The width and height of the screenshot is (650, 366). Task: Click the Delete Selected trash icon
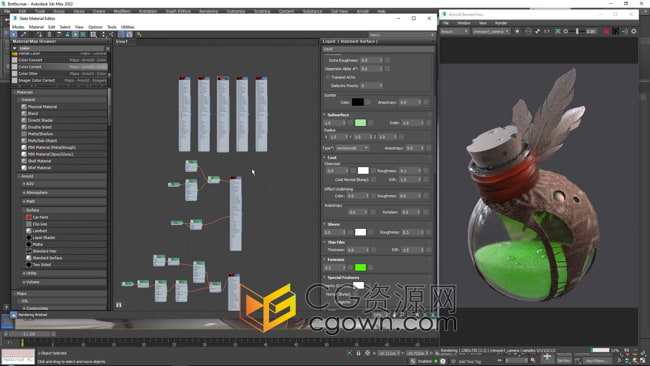(x=49, y=34)
